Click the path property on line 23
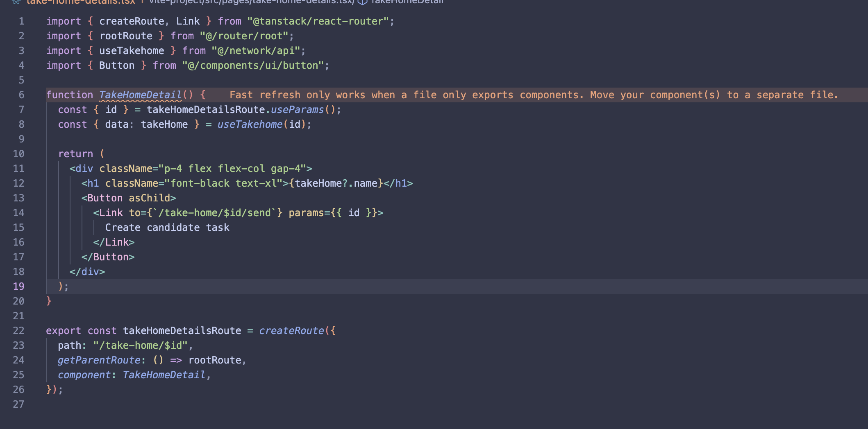 (x=69, y=345)
